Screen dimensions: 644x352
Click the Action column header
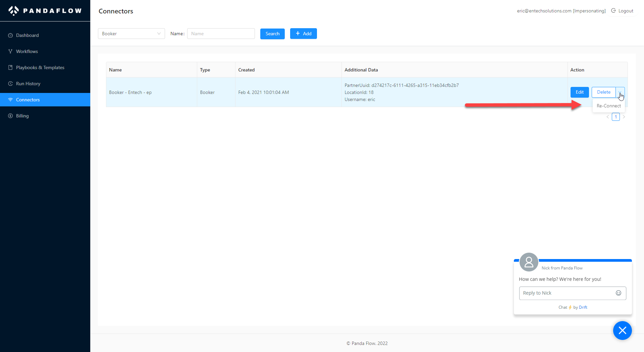pos(598,70)
